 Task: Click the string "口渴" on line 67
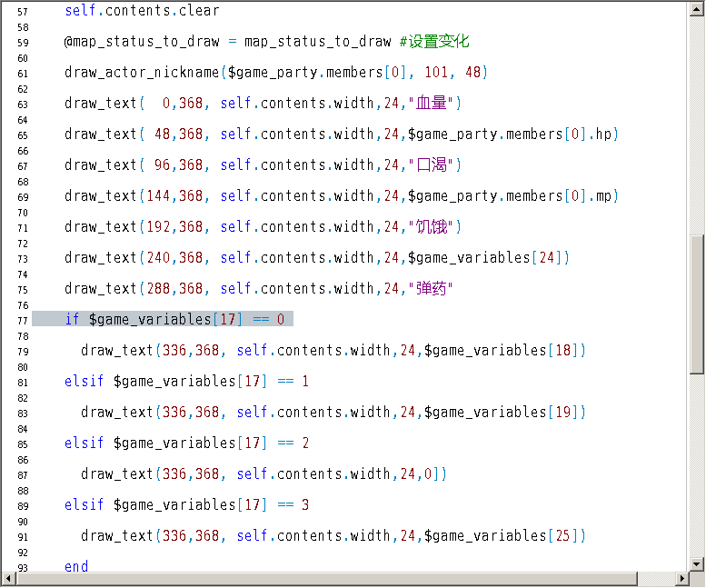(x=431, y=164)
